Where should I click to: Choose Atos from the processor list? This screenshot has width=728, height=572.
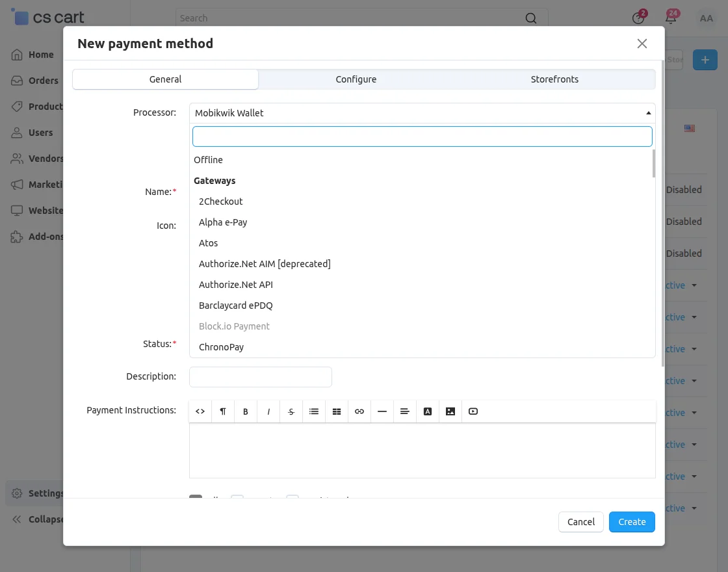422,243
